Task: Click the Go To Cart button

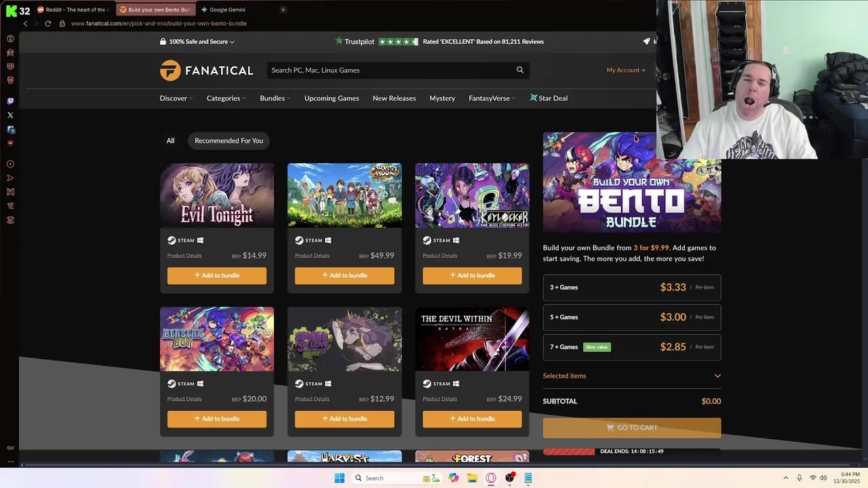Action: click(631, 428)
